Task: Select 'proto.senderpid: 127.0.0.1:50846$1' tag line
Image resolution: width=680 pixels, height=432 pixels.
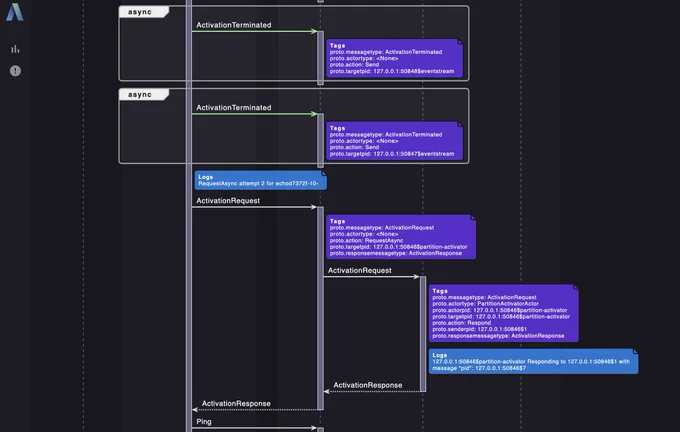Action: pyautogui.click(x=480, y=329)
